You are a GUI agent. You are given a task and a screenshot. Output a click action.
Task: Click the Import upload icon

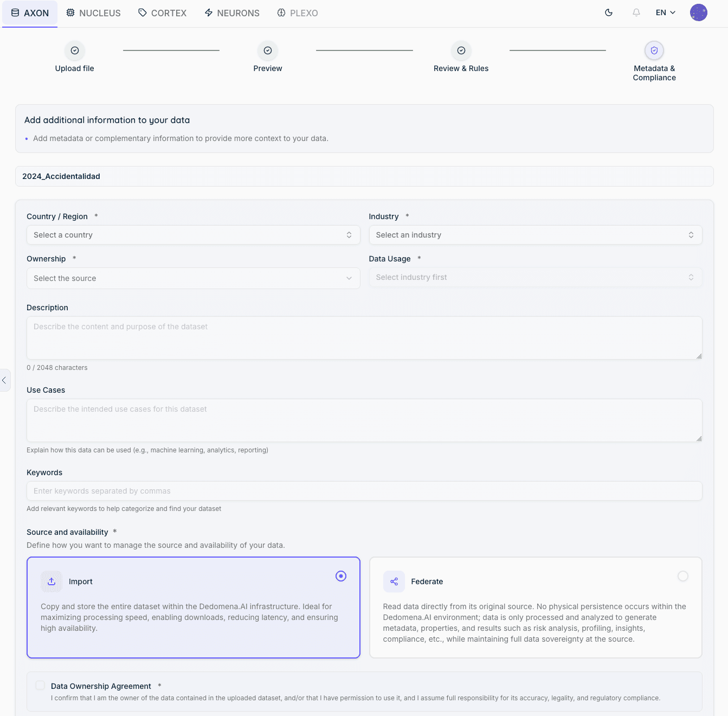tap(51, 581)
